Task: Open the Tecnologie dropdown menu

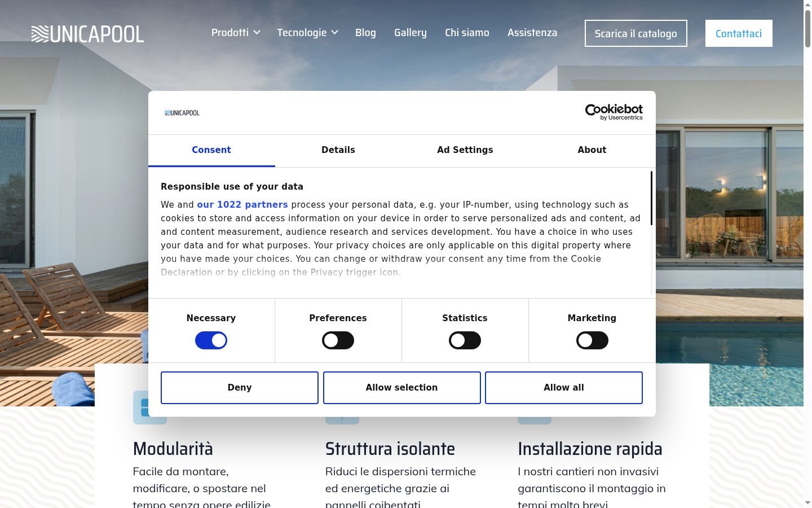Action: coord(307,33)
